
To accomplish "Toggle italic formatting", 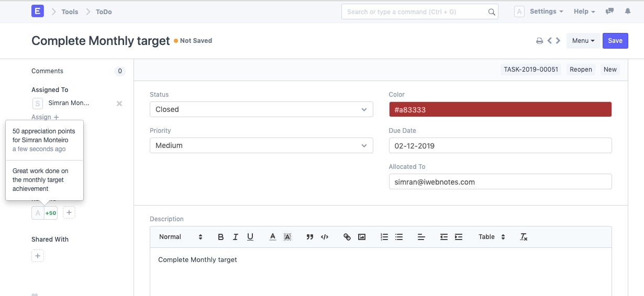I will coord(235,237).
